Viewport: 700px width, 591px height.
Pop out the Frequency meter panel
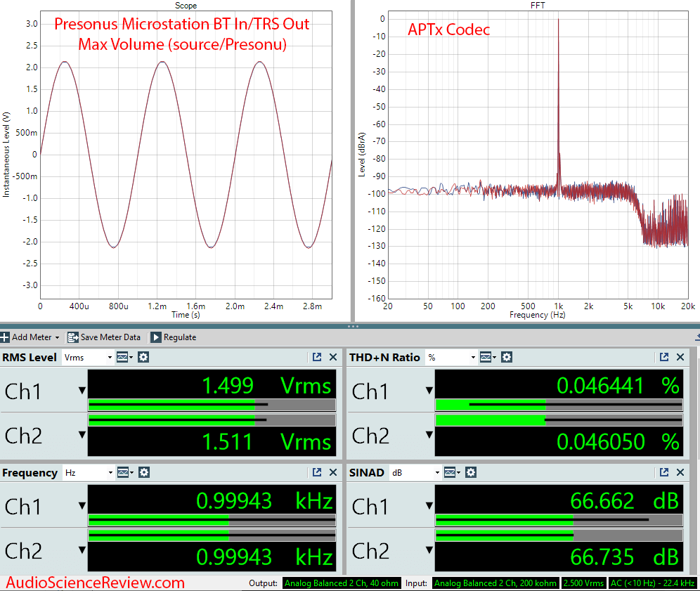click(x=317, y=472)
